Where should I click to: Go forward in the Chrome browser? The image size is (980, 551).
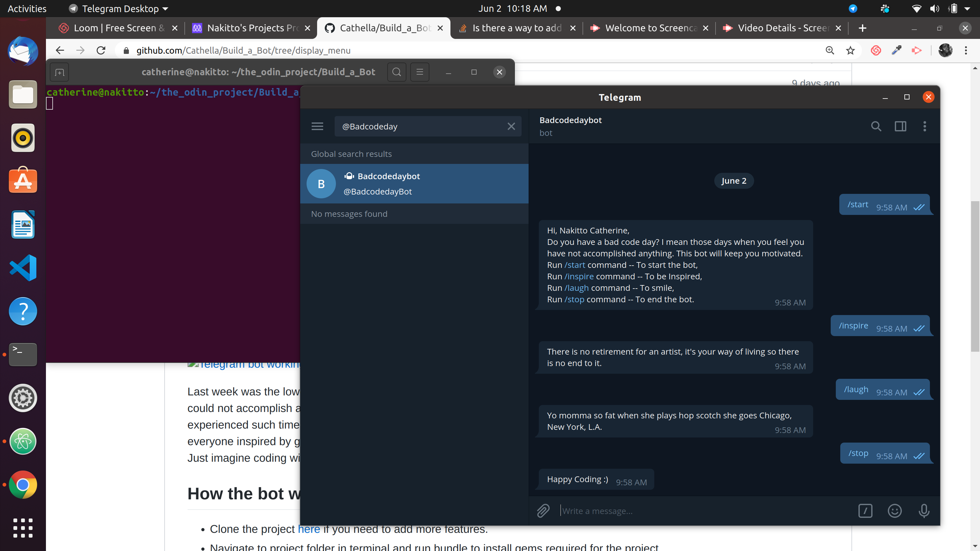80,50
